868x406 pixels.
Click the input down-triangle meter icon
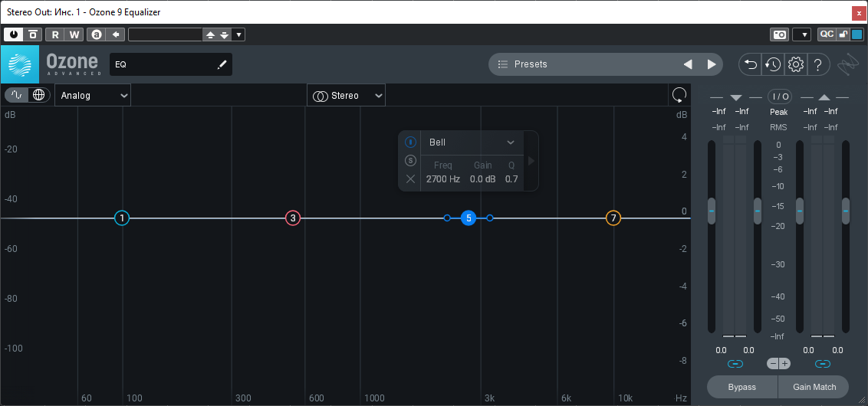tap(735, 97)
